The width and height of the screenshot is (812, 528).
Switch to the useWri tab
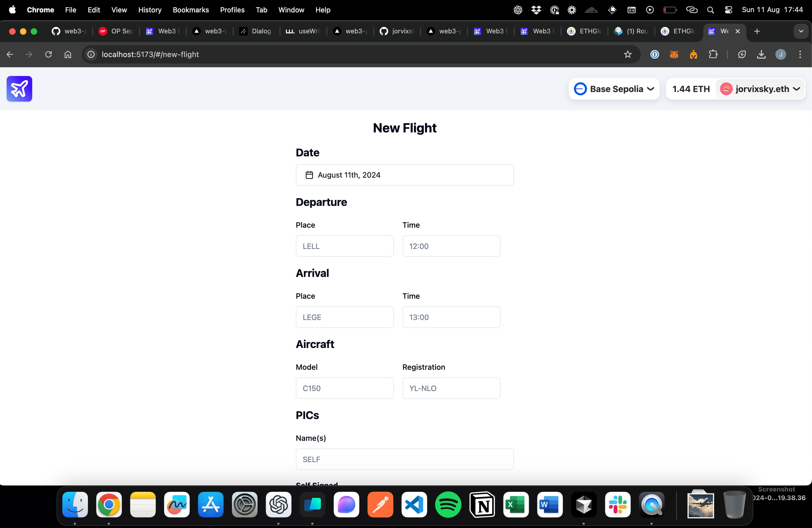(303, 31)
